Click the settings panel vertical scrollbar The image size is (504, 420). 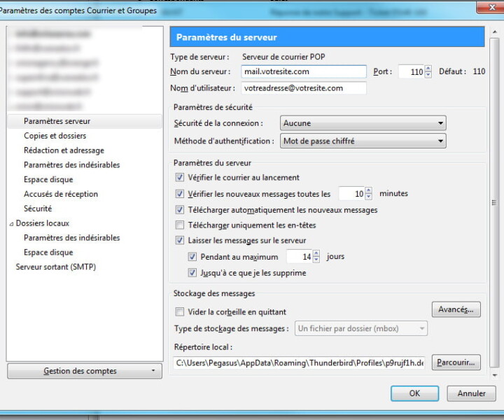[x=494, y=203]
